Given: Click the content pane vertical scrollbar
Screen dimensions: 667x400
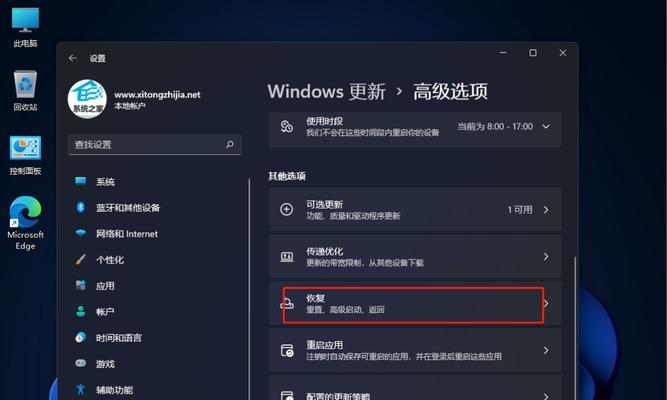Looking at the screenshot, I should (575, 328).
